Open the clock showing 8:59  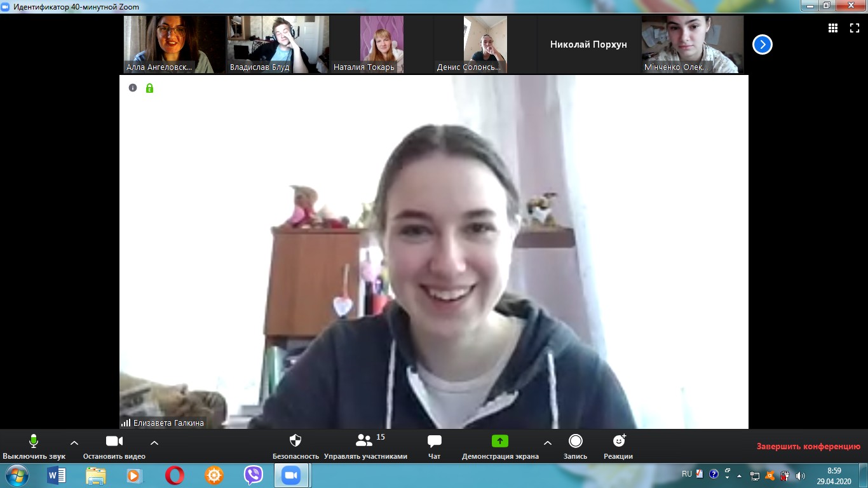pos(834,476)
